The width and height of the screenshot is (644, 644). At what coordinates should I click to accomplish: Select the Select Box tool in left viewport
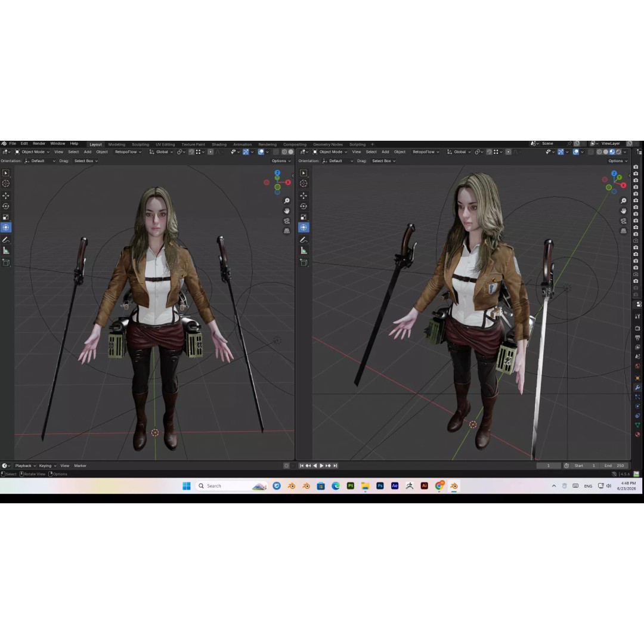6,173
